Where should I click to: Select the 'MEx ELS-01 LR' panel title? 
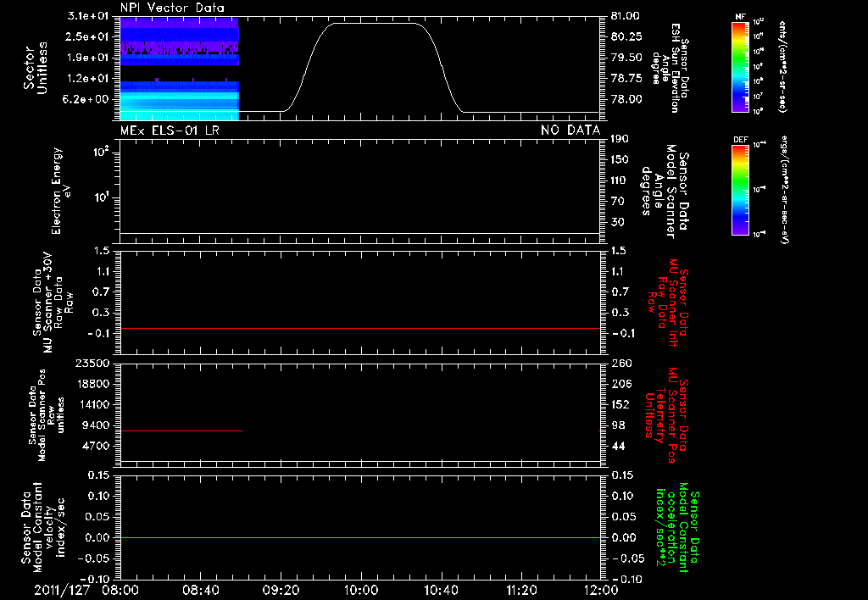(170, 131)
